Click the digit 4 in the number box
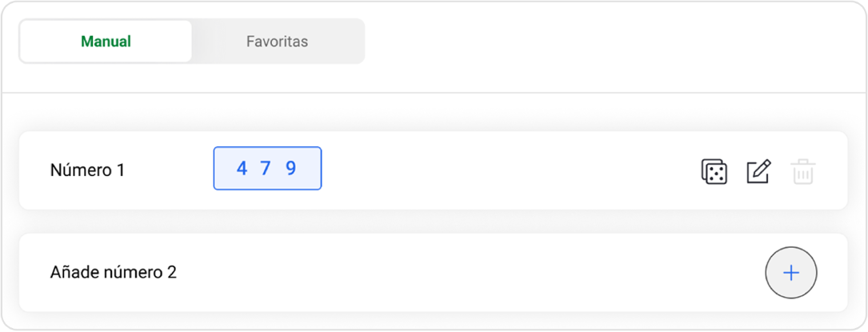The width and height of the screenshot is (868, 332). [242, 168]
